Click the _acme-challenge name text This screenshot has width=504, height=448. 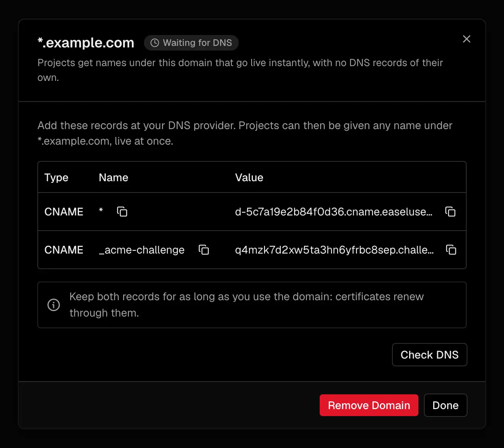(142, 250)
